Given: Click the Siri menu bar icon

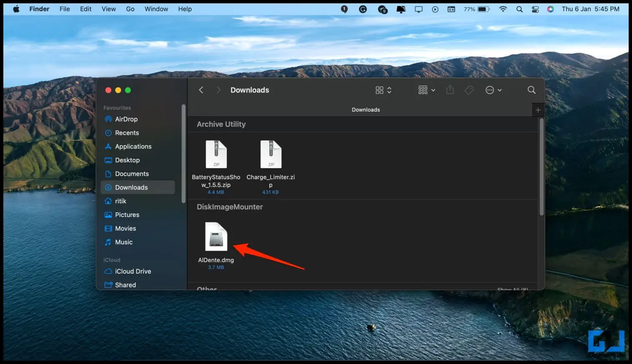Looking at the screenshot, I should pos(550,9).
